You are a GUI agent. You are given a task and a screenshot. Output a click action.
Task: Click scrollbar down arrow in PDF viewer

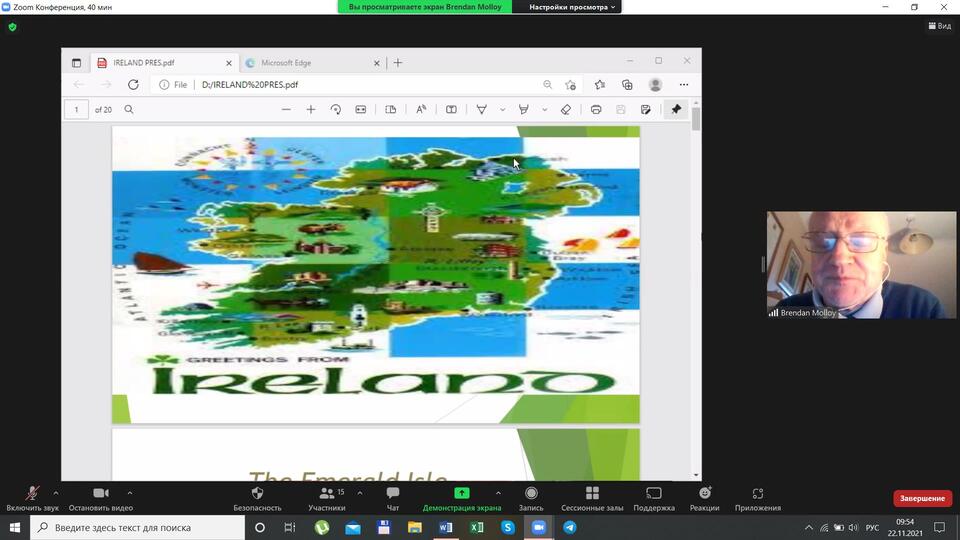[696, 475]
